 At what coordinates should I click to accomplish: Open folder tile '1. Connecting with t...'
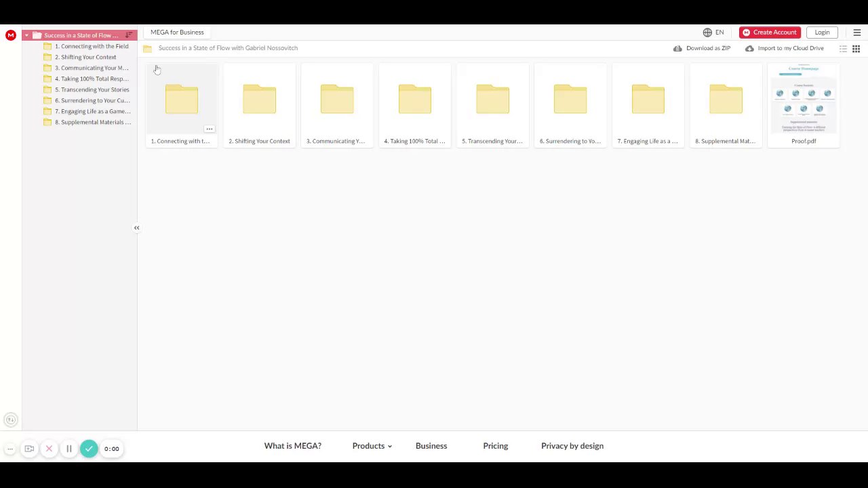tap(182, 106)
